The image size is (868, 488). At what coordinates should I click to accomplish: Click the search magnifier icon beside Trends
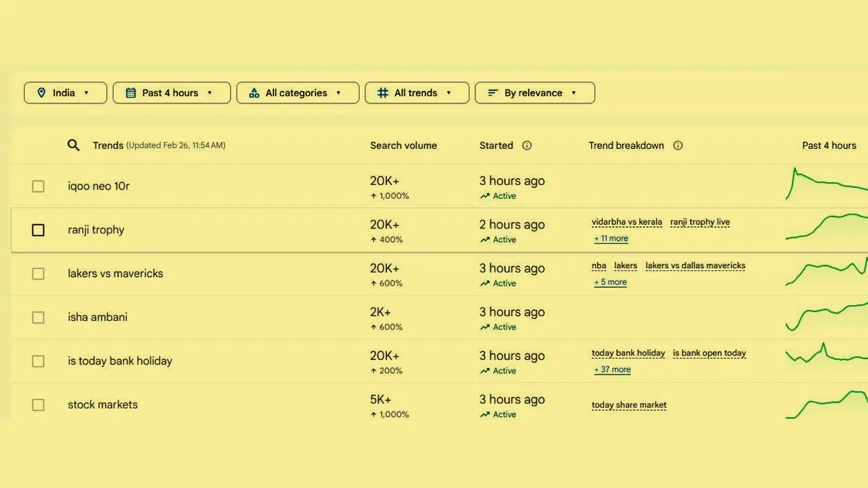[x=73, y=145]
